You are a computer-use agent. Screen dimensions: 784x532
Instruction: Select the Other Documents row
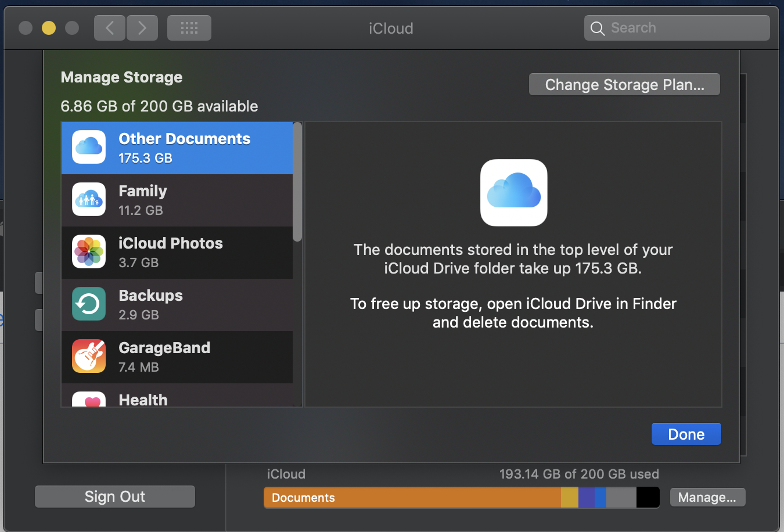[177, 148]
